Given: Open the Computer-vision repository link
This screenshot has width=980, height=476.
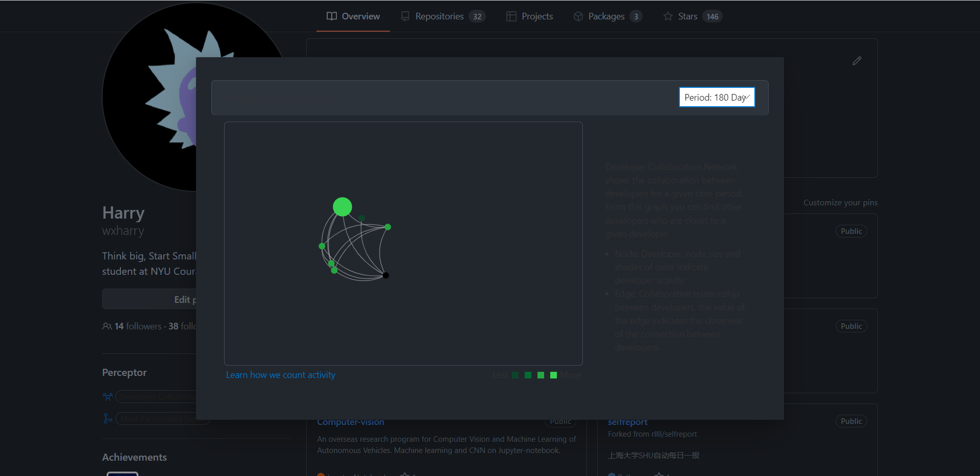Looking at the screenshot, I should [x=351, y=422].
